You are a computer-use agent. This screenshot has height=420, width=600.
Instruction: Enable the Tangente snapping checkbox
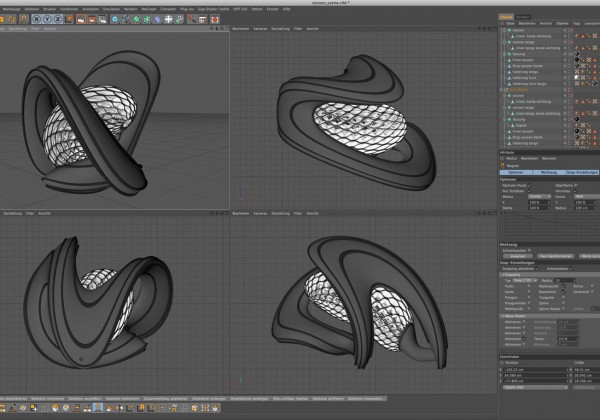[x=563, y=297]
